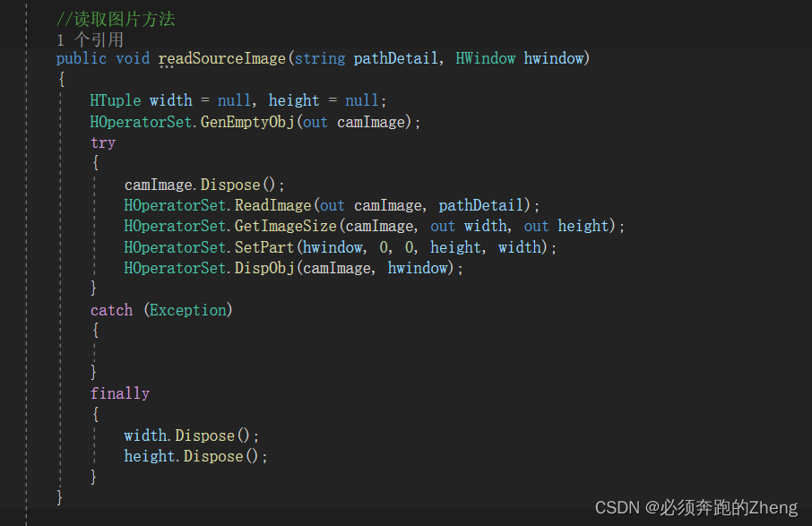Click the width.Dispose() statement
Screen dimensions: 812x526
pyautogui.click(x=192, y=435)
